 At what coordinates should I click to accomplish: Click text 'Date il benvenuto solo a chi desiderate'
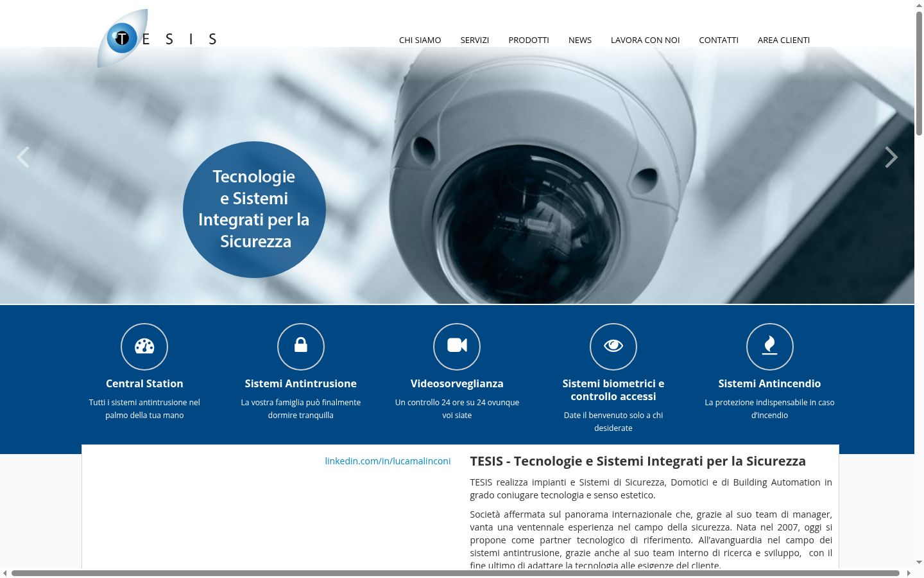[613, 421]
